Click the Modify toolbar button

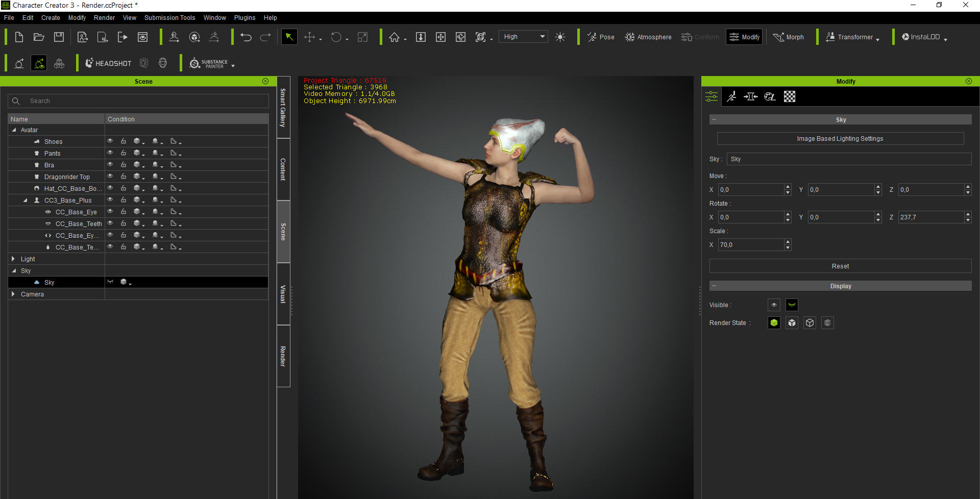point(744,37)
